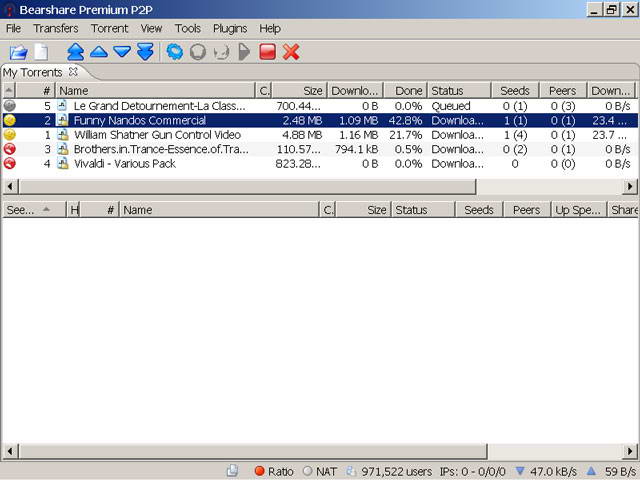This screenshot has height=480, width=640.
Task: Open the Transfers menu
Action: pos(56,29)
